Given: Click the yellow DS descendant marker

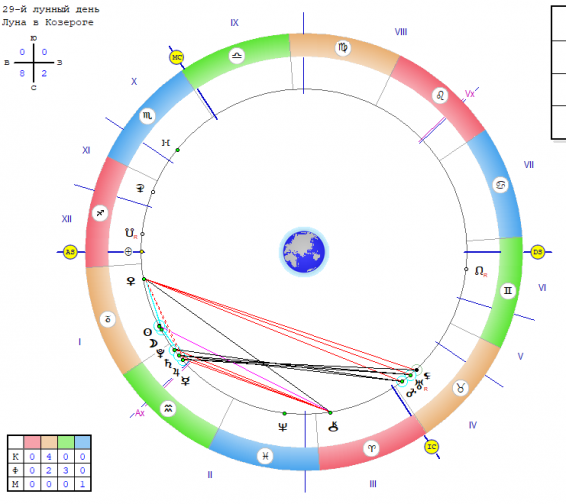Looking at the screenshot, I should tap(537, 252).
